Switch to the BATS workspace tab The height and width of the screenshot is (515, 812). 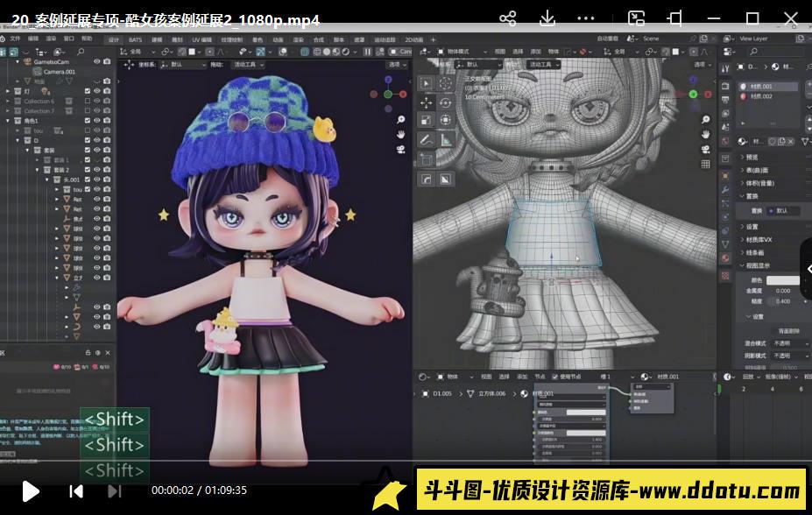point(135,40)
